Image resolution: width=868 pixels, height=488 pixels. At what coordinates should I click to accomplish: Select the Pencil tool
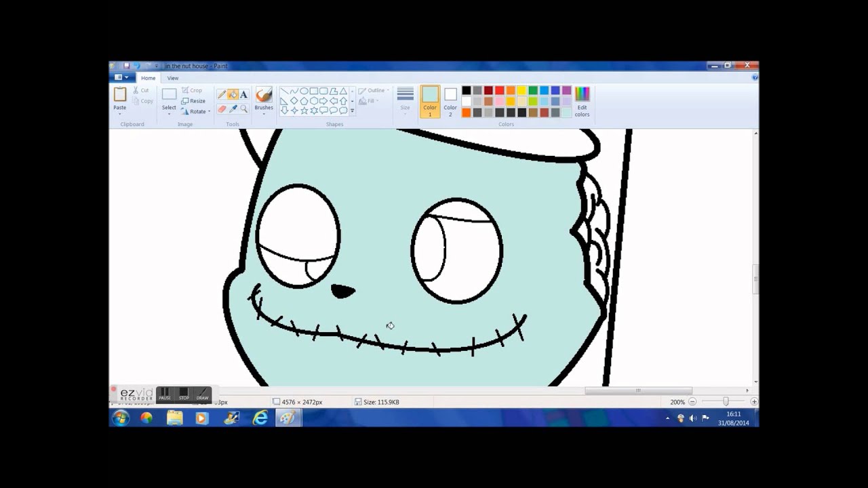(x=222, y=94)
